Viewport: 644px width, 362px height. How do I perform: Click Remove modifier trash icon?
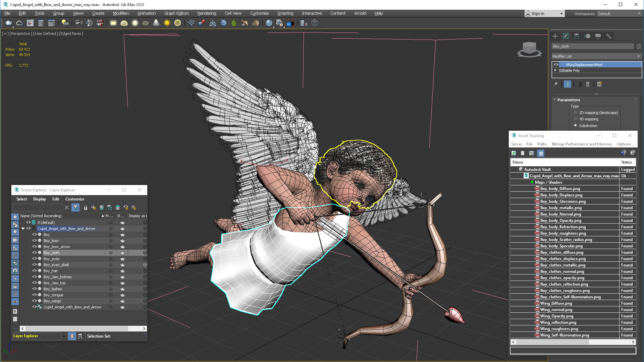pyautogui.click(x=588, y=84)
